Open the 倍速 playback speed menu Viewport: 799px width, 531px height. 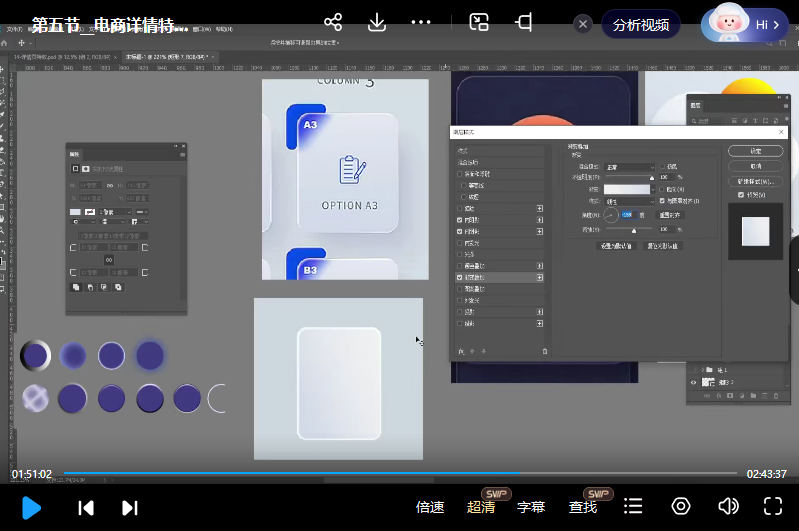coord(430,507)
